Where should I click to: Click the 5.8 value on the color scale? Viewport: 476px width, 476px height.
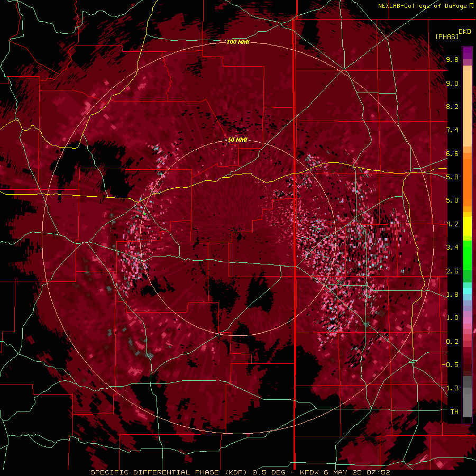[x=452, y=177]
